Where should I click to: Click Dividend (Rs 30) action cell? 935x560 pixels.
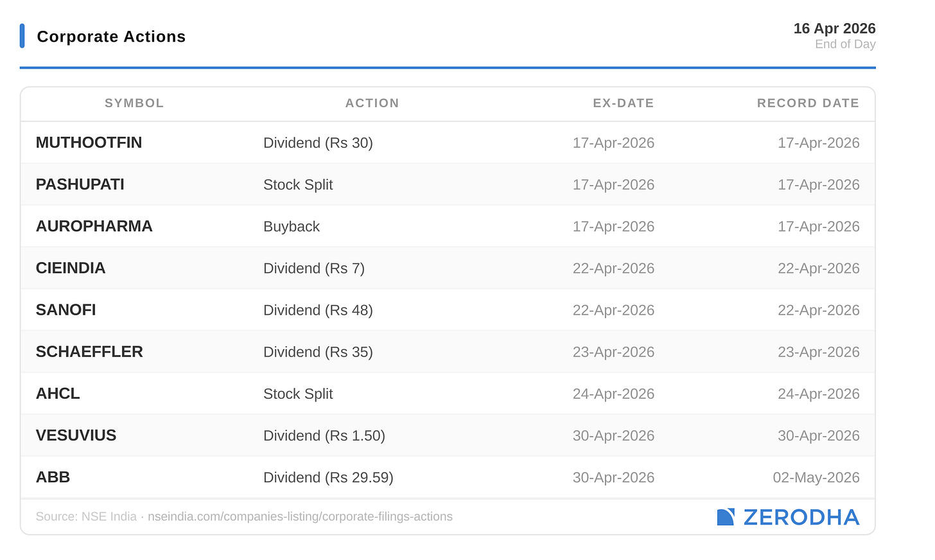pos(318,143)
